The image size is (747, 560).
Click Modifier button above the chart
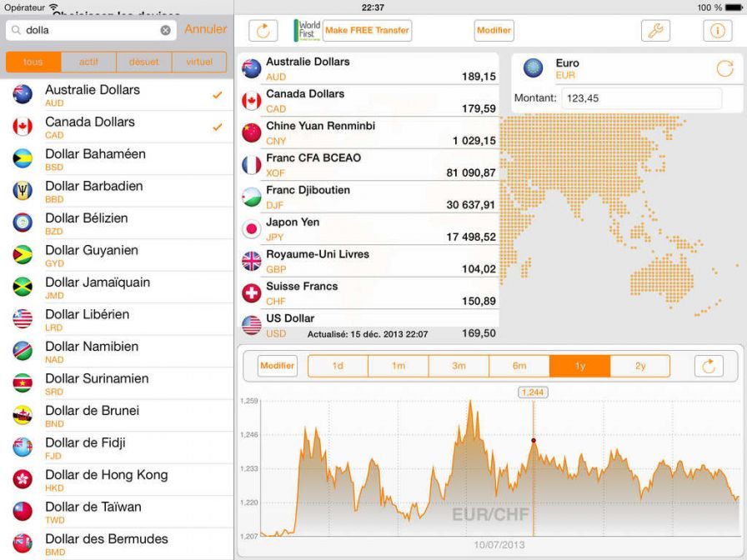click(x=277, y=366)
